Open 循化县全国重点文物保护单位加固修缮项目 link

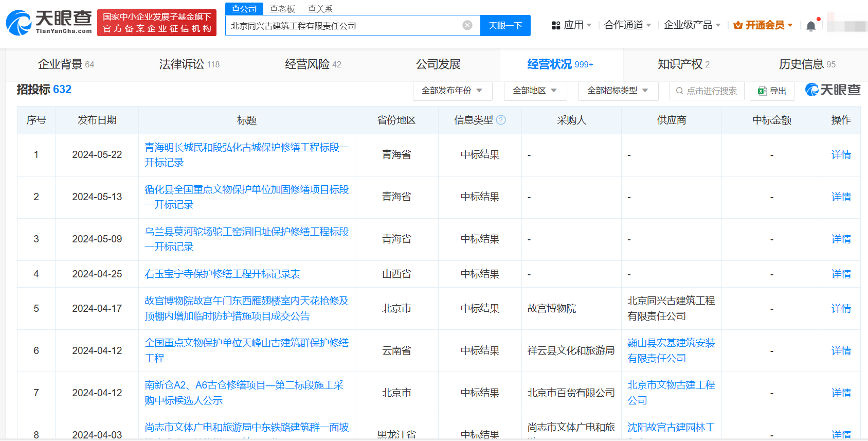pyautogui.click(x=247, y=197)
